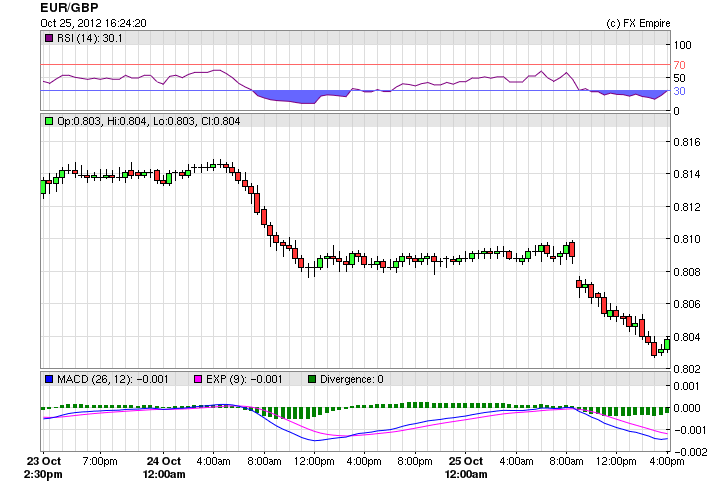Click the final 4:00pm time axis label
Screen dimensions: 710x487
pos(667,462)
